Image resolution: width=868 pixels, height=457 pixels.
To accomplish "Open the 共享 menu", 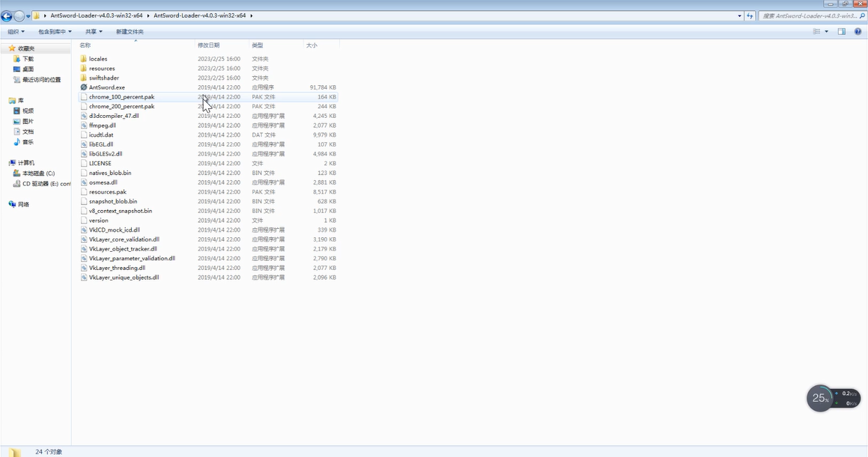I will click(93, 31).
